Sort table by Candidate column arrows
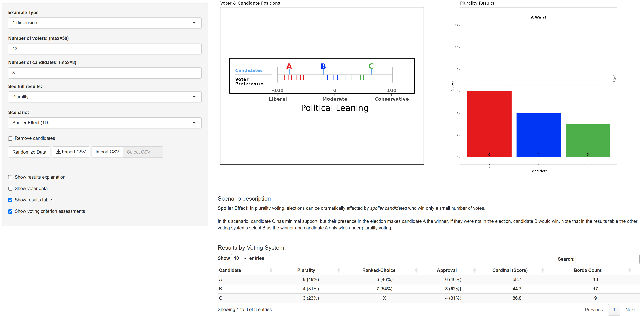Screen dimensions: 644x316 coord(271,270)
